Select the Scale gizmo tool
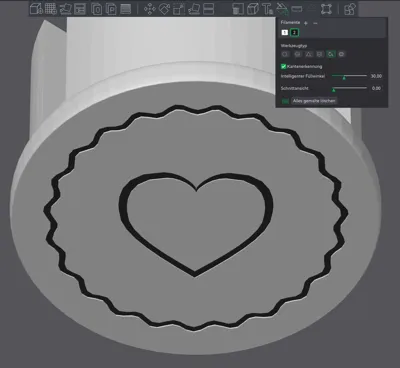This screenshot has height=368, width=400. (x=179, y=9)
